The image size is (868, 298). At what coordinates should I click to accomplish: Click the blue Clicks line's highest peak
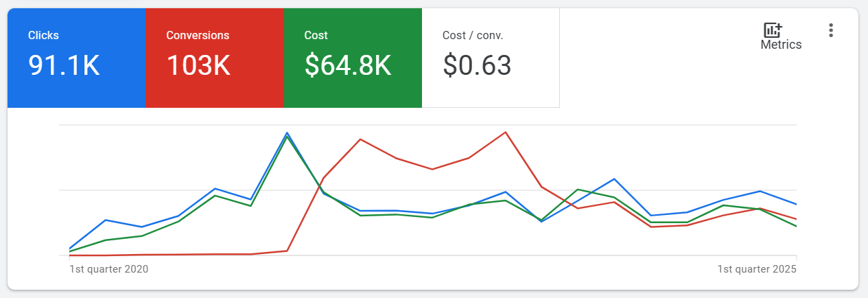coord(287,133)
